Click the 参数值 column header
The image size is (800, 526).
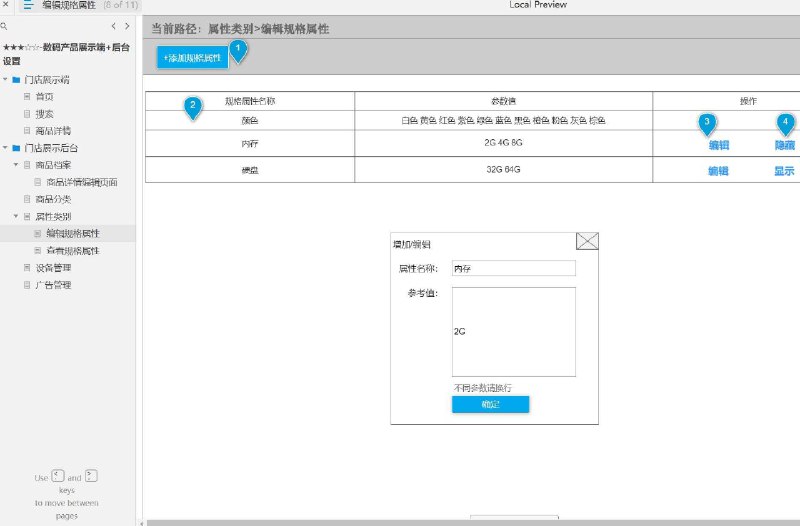(x=504, y=101)
